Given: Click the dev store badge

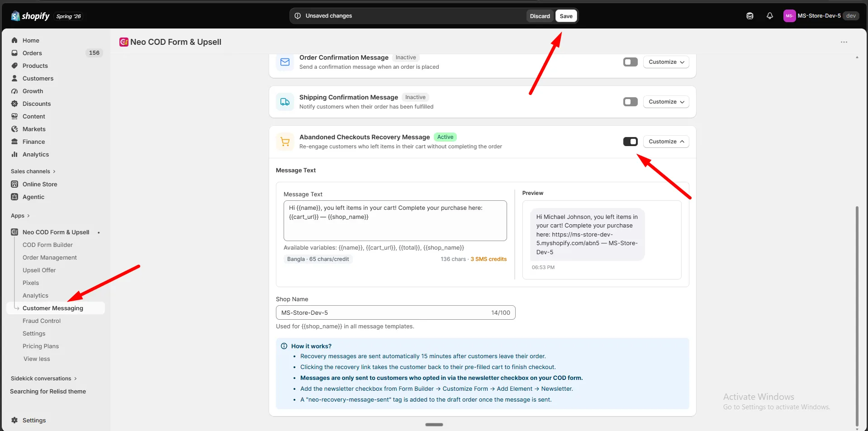Looking at the screenshot, I should [851, 16].
